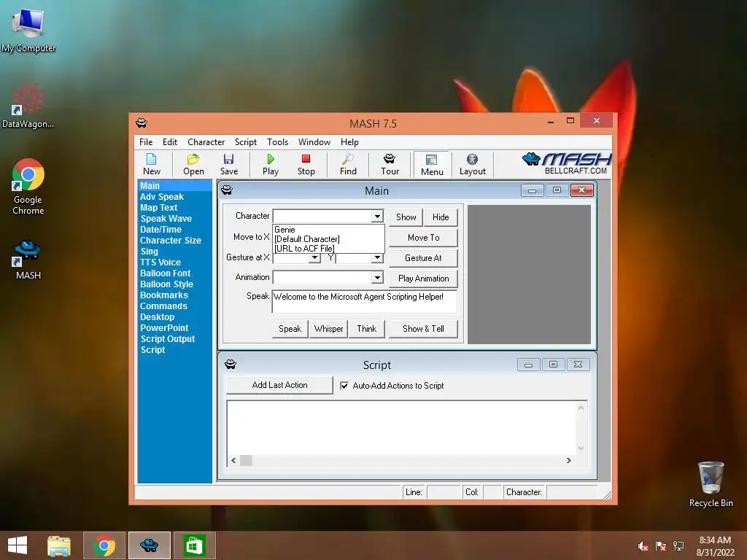Open the Windows Store taskbar icon

coord(194,545)
